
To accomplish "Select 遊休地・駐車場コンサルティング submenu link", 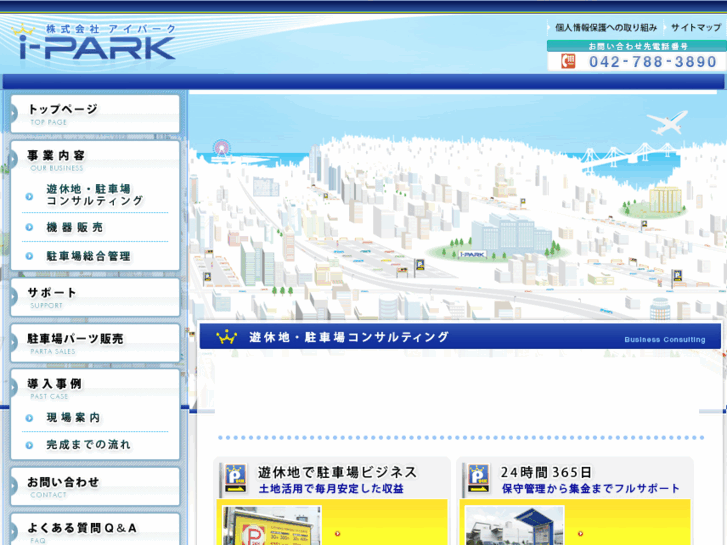I will (x=95, y=195).
